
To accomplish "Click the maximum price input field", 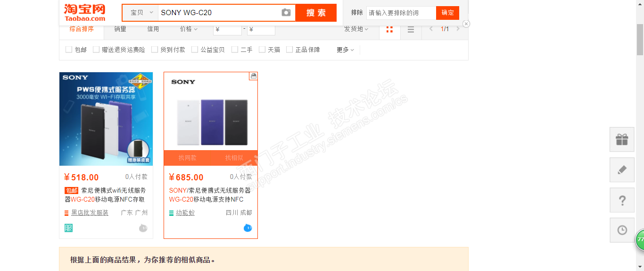I will (261, 29).
